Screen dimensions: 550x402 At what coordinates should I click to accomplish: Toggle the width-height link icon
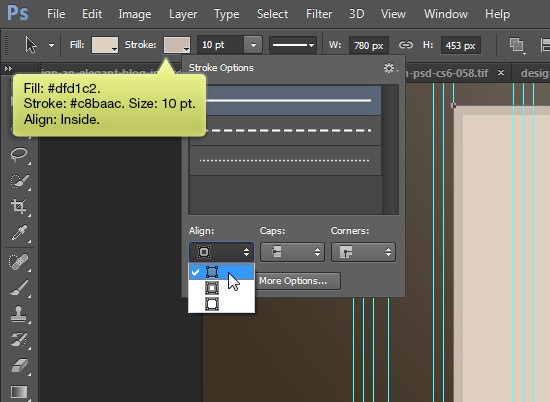(405, 45)
